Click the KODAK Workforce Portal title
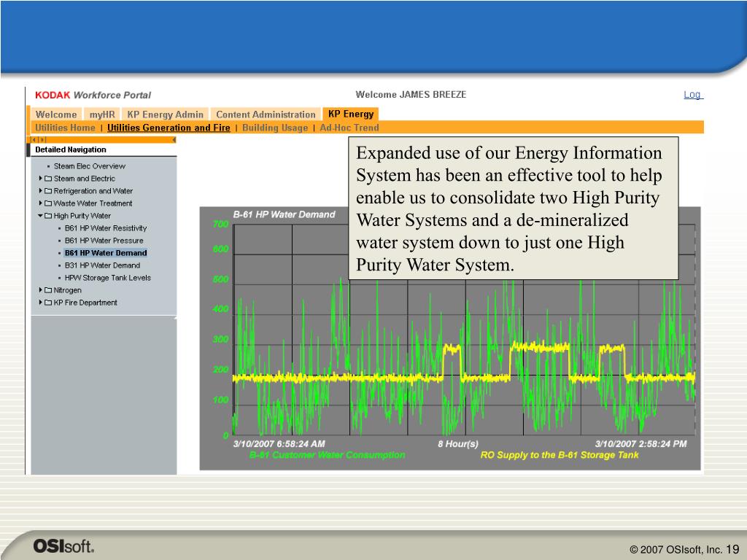The width and height of the screenshot is (747, 560). pyautogui.click(x=93, y=95)
